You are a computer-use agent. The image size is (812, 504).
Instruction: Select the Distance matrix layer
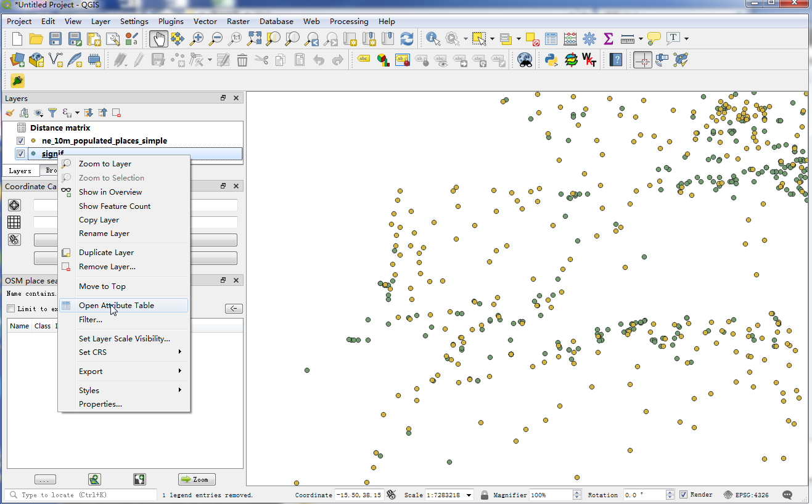coord(60,128)
